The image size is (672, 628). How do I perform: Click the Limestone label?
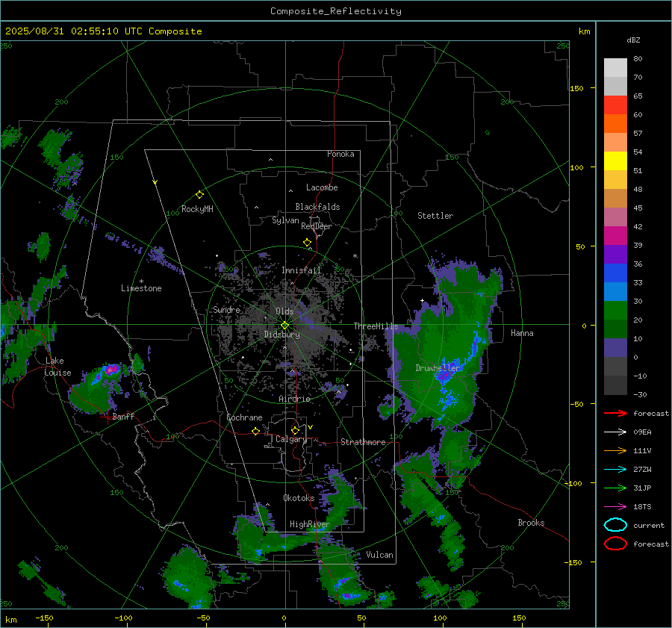click(141, 288)
